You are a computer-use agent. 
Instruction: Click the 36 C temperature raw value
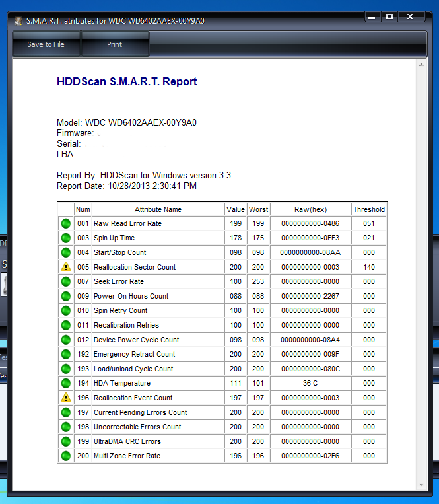(x=310, y=383)
